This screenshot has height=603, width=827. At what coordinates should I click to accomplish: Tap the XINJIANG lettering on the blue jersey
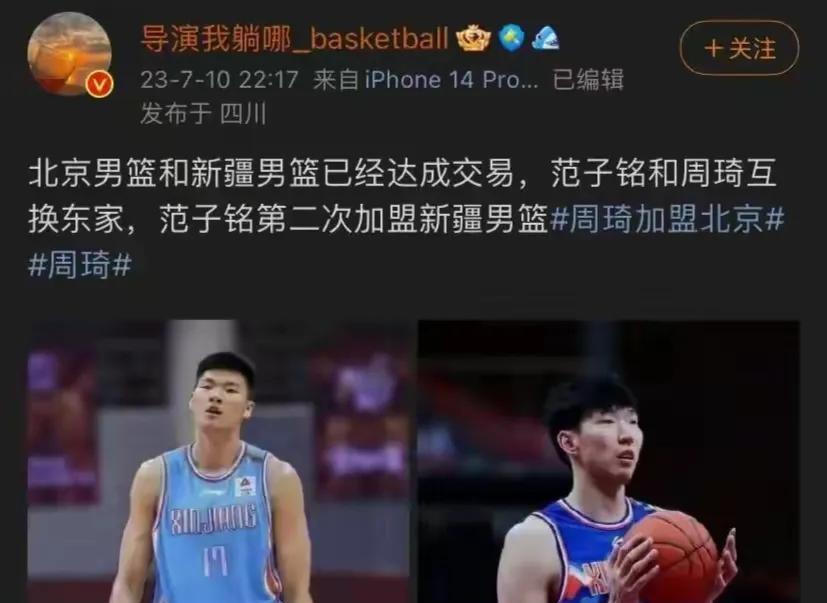(x=213, y=519)
